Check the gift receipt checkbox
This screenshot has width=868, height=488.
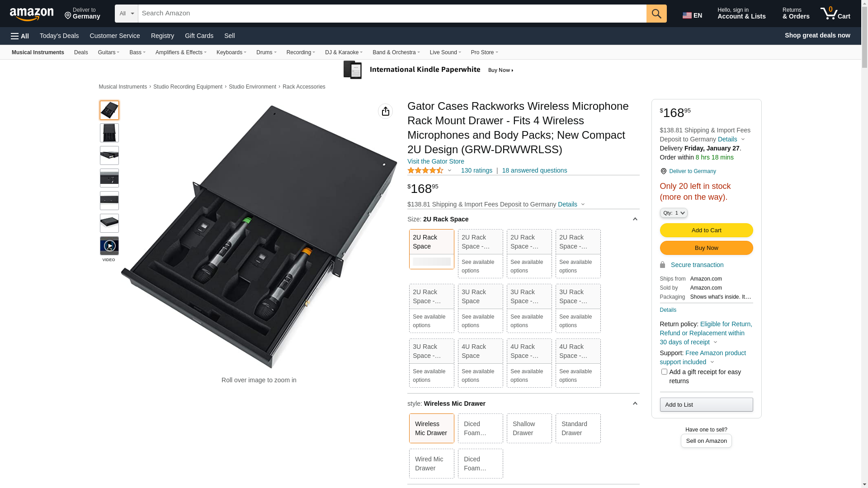pyautogui.click(x=664, y=372)
